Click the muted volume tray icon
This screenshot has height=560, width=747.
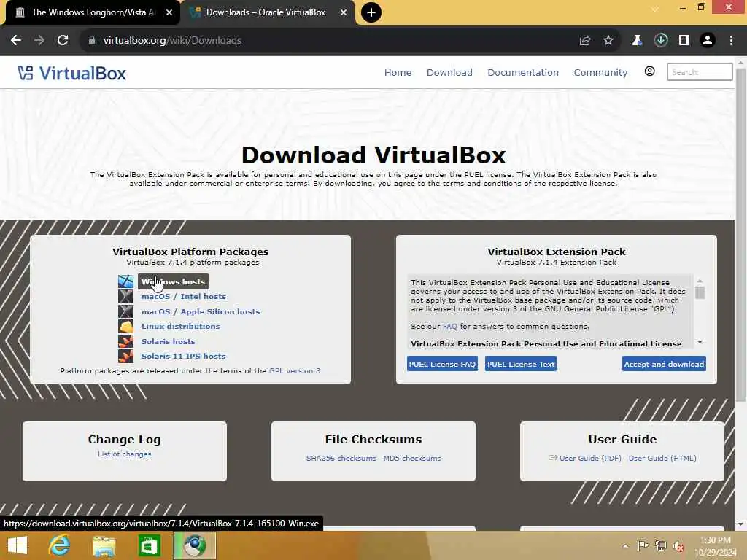pos(678,546)
